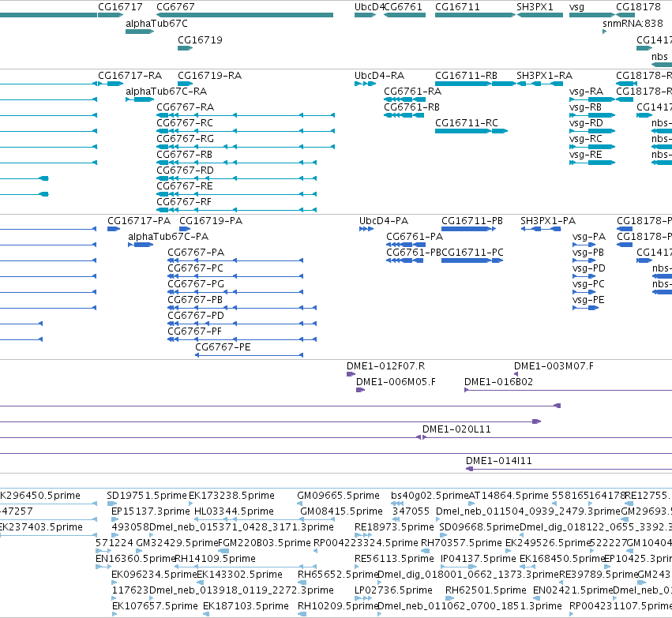Click EST RH14109.5prime

[215, 559]
